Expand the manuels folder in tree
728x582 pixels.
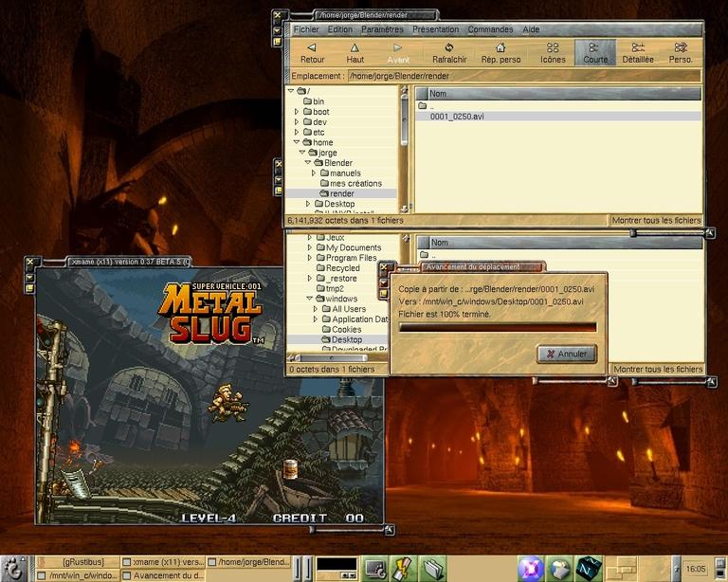click(314, 173)
